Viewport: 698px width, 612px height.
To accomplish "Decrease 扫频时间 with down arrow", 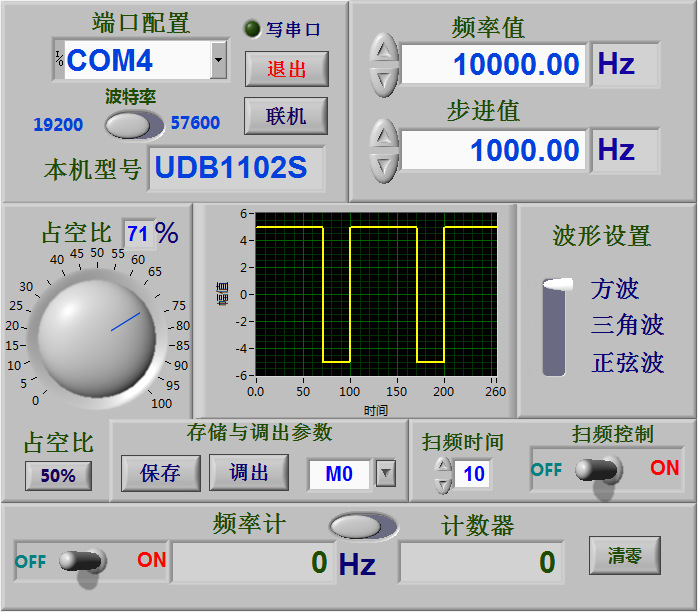I will pyautogui.click(x=442, y=485).
